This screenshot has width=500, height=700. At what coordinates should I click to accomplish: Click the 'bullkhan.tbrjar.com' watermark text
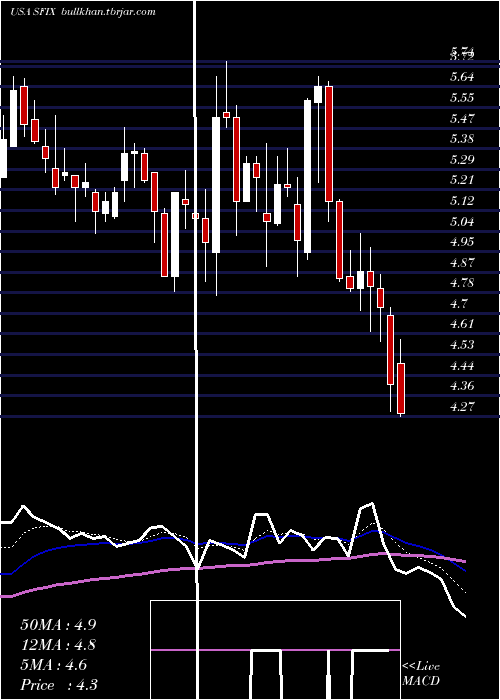pos(107,12)
